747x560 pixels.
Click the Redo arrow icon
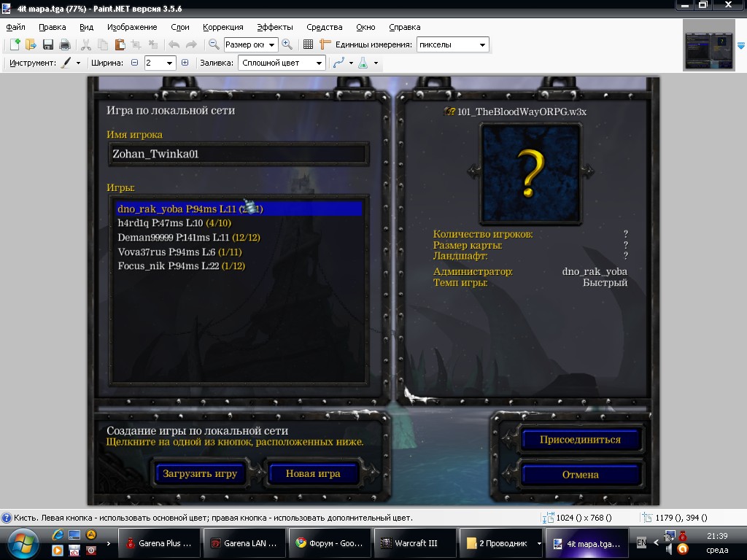pyautogui.click(x=191, y=44)
